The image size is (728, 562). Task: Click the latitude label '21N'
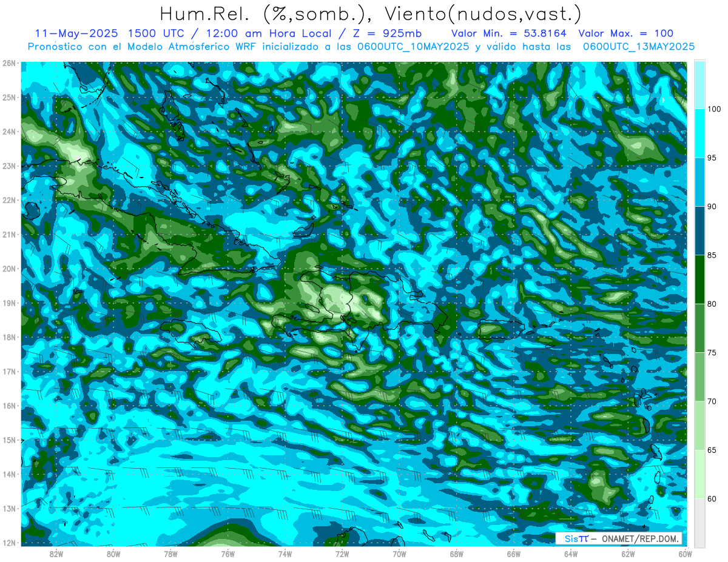point(9,234)
